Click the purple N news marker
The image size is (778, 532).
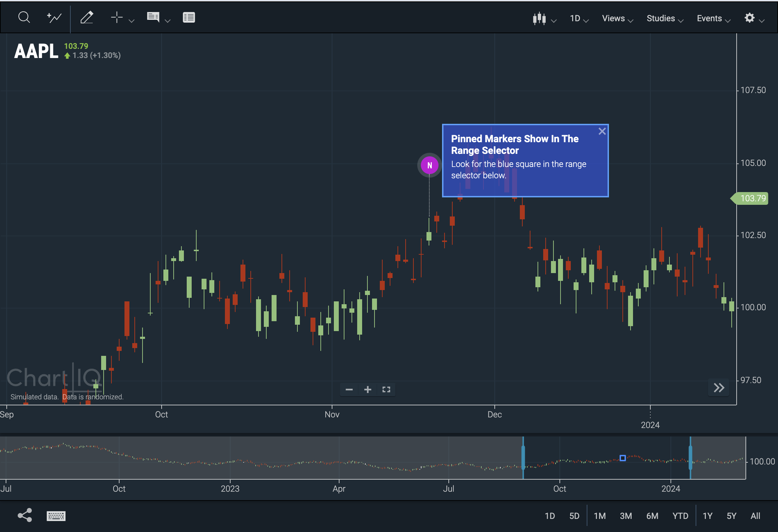(430, 165)
